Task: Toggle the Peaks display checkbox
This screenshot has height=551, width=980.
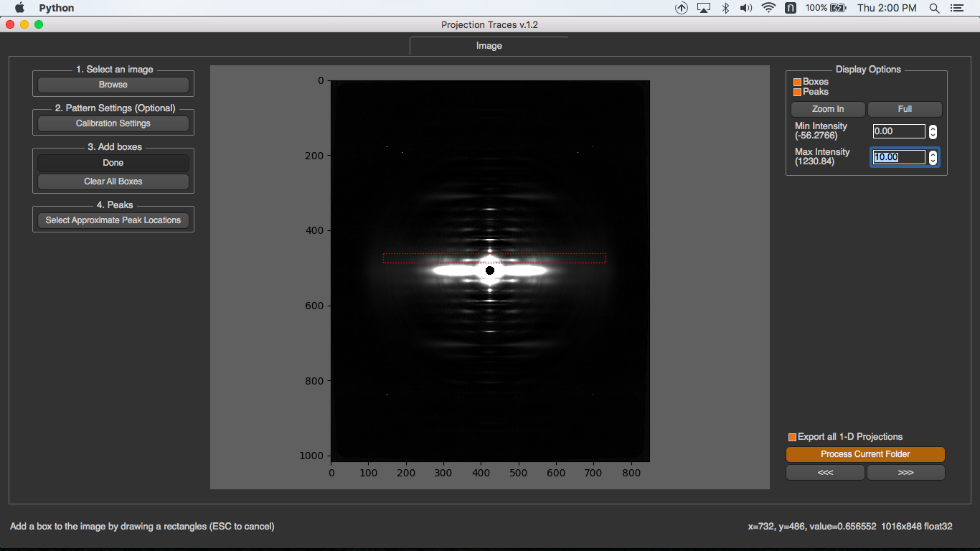Action: tap(797, 92)
